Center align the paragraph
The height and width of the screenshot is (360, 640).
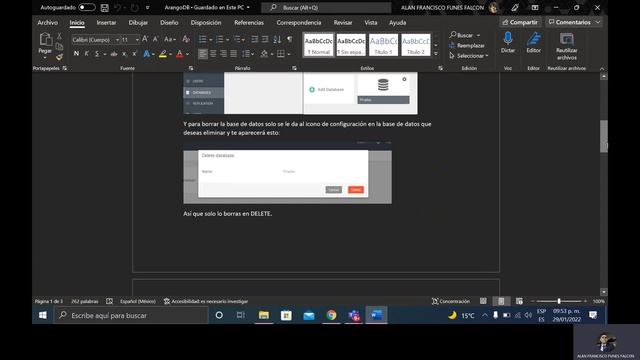click(213, 54)
